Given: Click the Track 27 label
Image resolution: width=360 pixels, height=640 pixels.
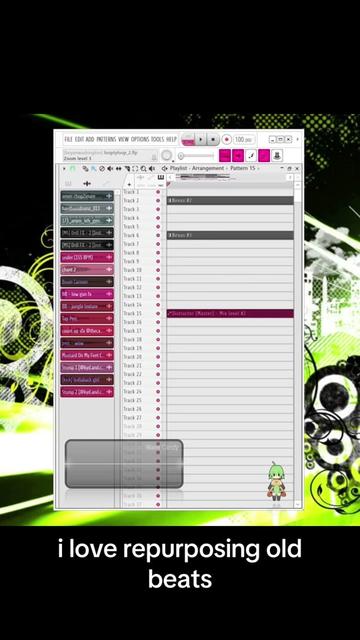Looking at the screenshot, I should [x=132, y=418].
